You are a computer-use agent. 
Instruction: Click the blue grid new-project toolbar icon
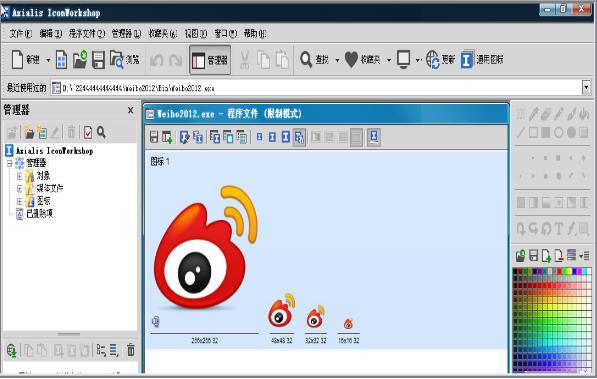[x=61, y=60]
